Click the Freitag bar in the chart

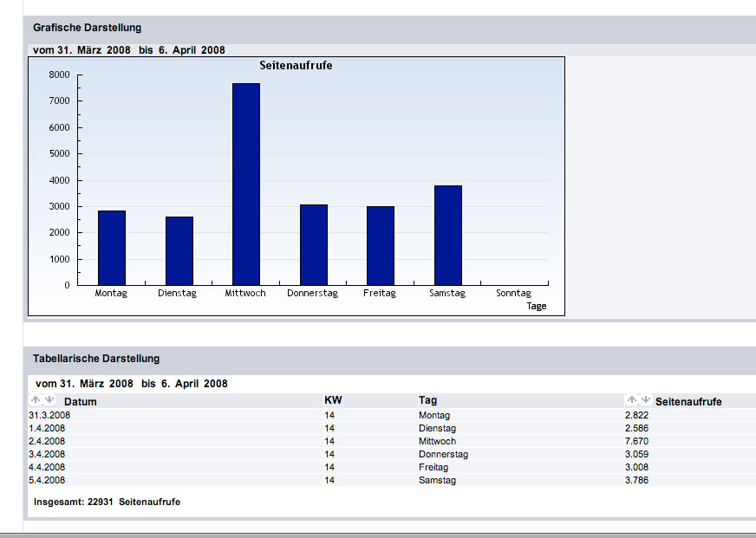tap(381, 245)
